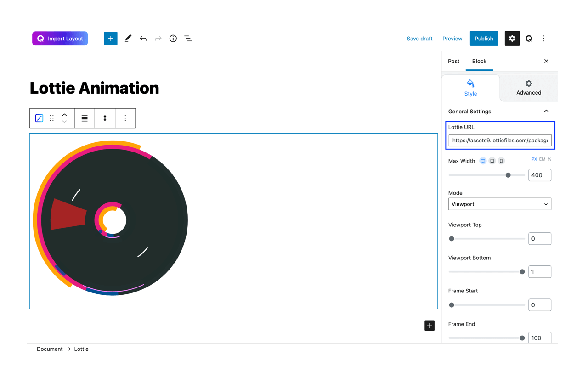588x371 pixels.
Task: Click the Frame Start value field
Action: click(x=540, y=305)
